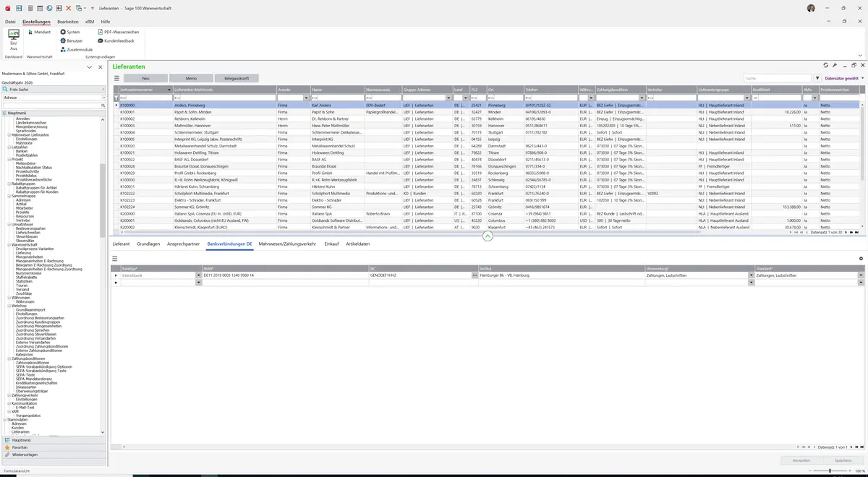The height and width of the screenshot is (477, 868).
Task: Click gear icon in Bankverbindungen panel
Action: (861, 258)
